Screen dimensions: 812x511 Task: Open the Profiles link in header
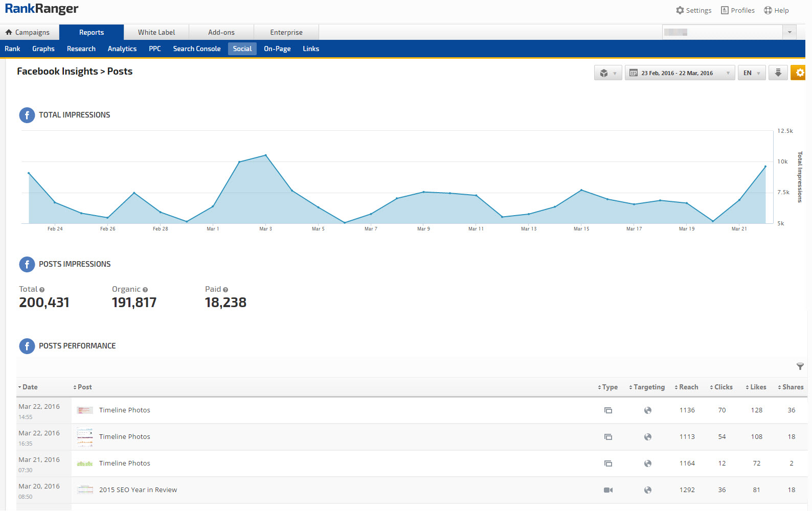[x=737, y=10]
